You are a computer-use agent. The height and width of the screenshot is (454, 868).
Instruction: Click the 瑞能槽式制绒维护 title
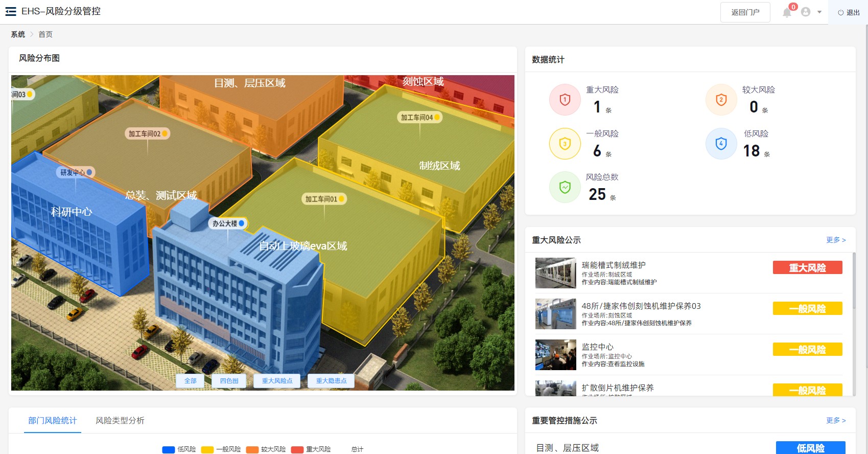614,265
